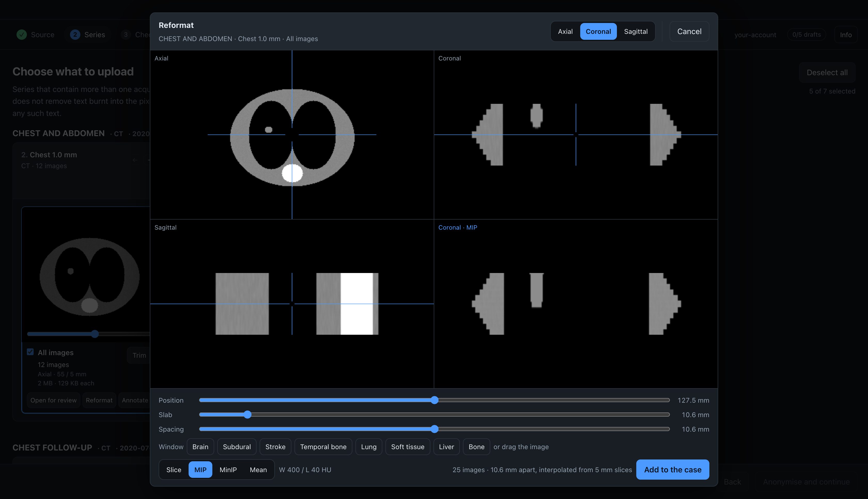Click the Coronal MIP preview pane
This screenshot has width=868, height=499.
(576, 304)
